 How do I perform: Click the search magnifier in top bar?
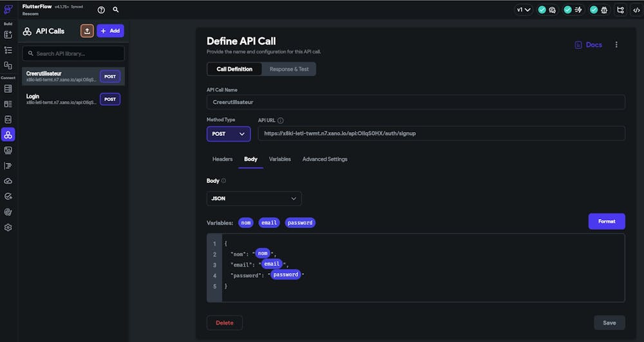[116, 10]
